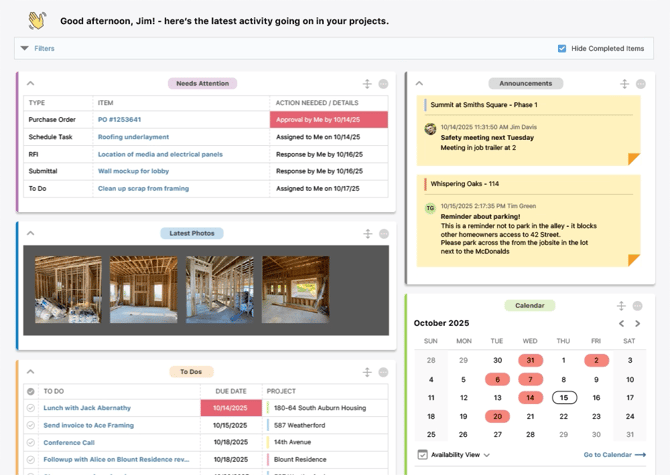The width and height of the screenshot is (670, 475).
Task: Collapse the Announcements panel
Action: (x=419, y=83)
